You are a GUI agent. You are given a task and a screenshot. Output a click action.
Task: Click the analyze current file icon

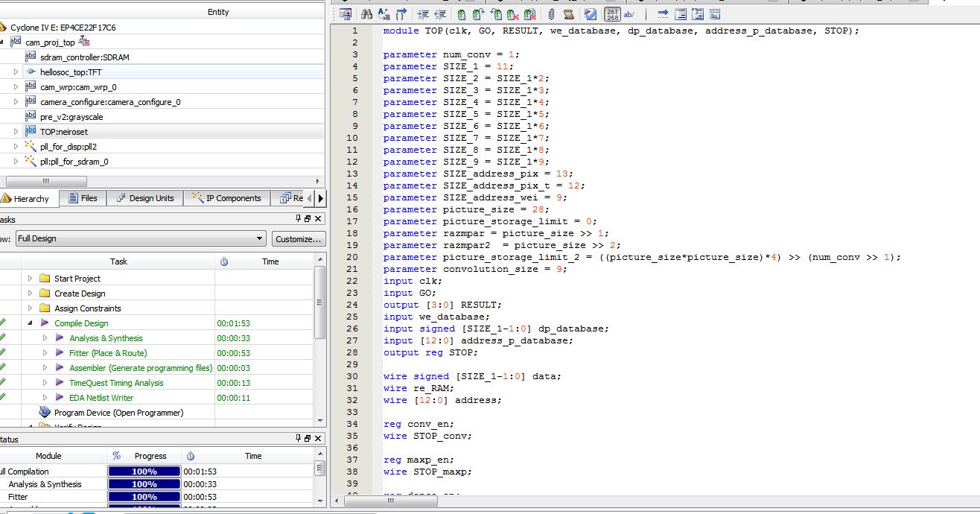[591, 14]
